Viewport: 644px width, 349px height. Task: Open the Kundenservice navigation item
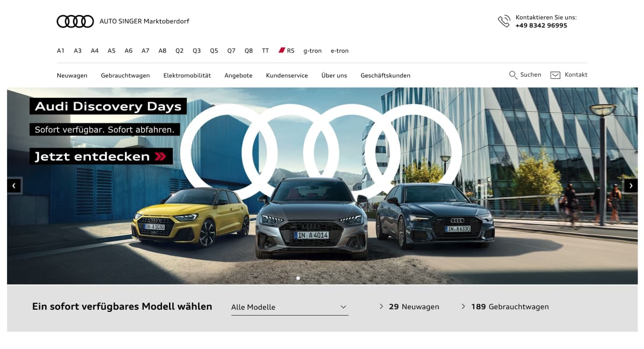(287, 76)
